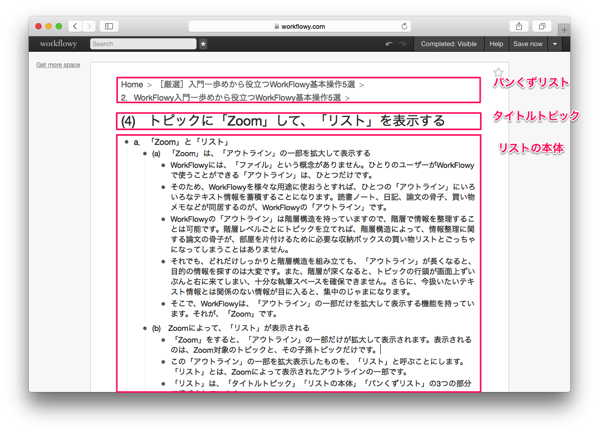Go back using Safari's back arrow
The image size is (599, 433).
(75, 26)
